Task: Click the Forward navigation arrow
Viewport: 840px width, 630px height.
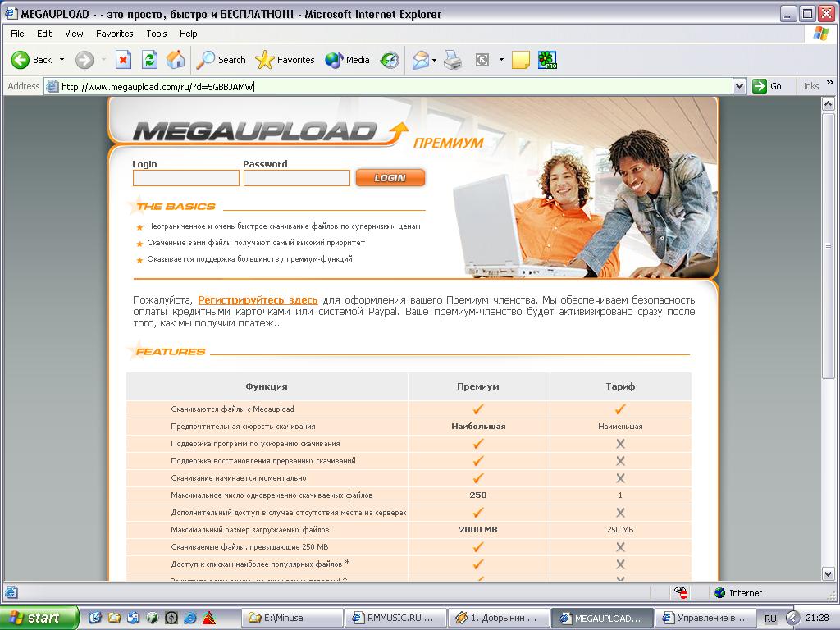Action: (84, 59)
